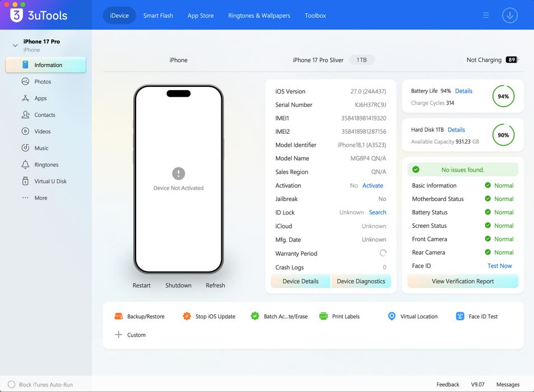Click View Verification Report button
This screenshot has height=392, width=534.
(463, 281)
